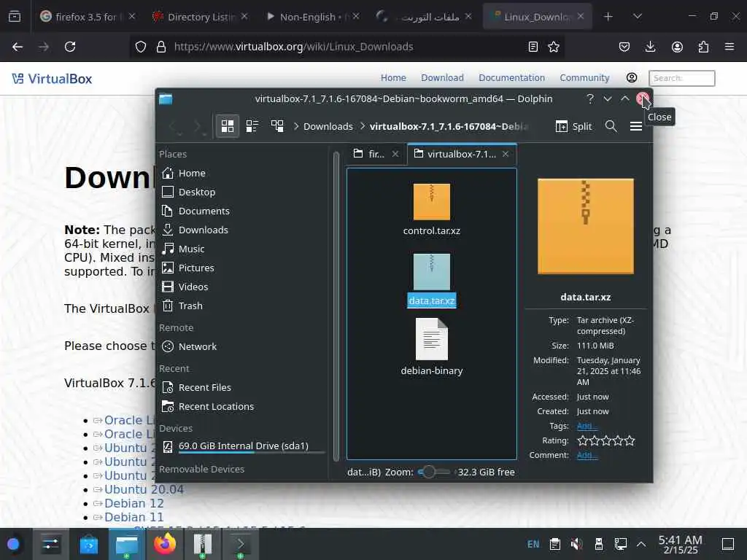
Task: Toggle Dolphin Split view
Action: tap(573, 126)
